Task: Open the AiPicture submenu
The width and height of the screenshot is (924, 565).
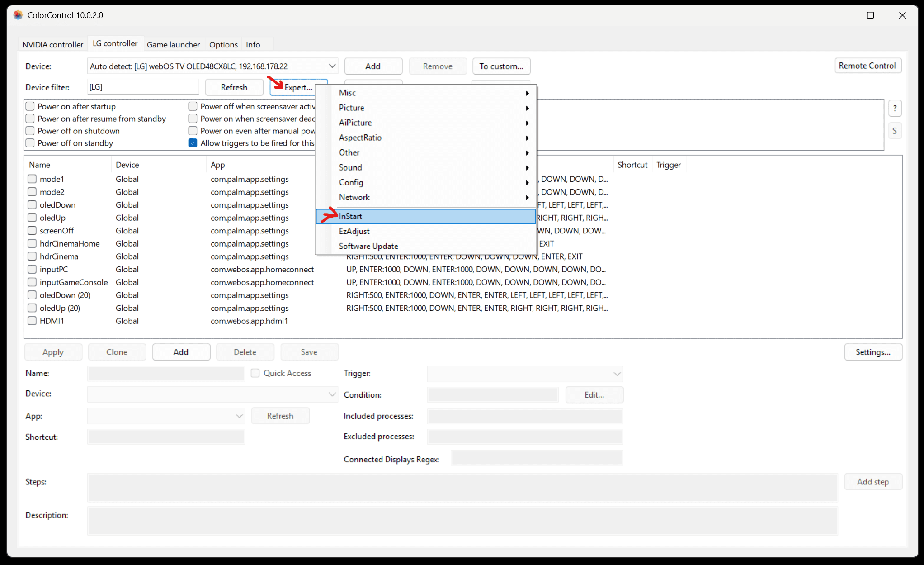Action: (426, 123)
